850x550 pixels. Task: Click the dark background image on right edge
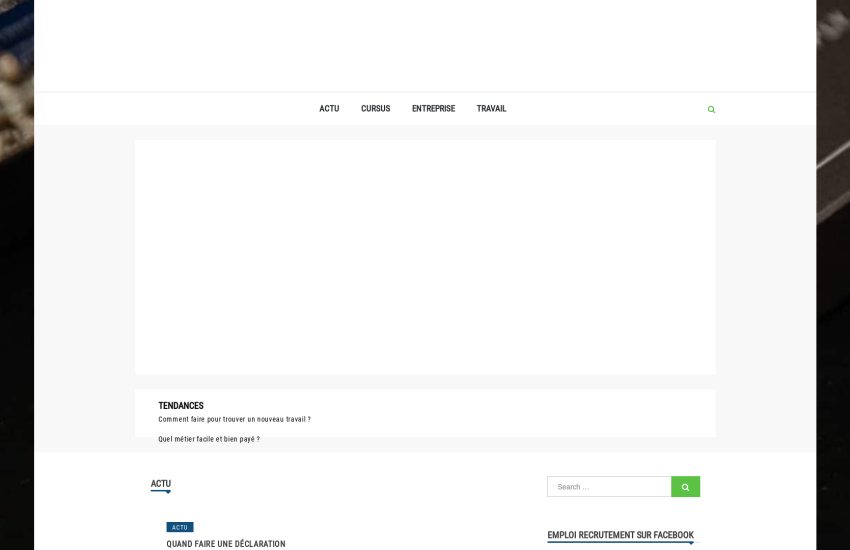832,275
